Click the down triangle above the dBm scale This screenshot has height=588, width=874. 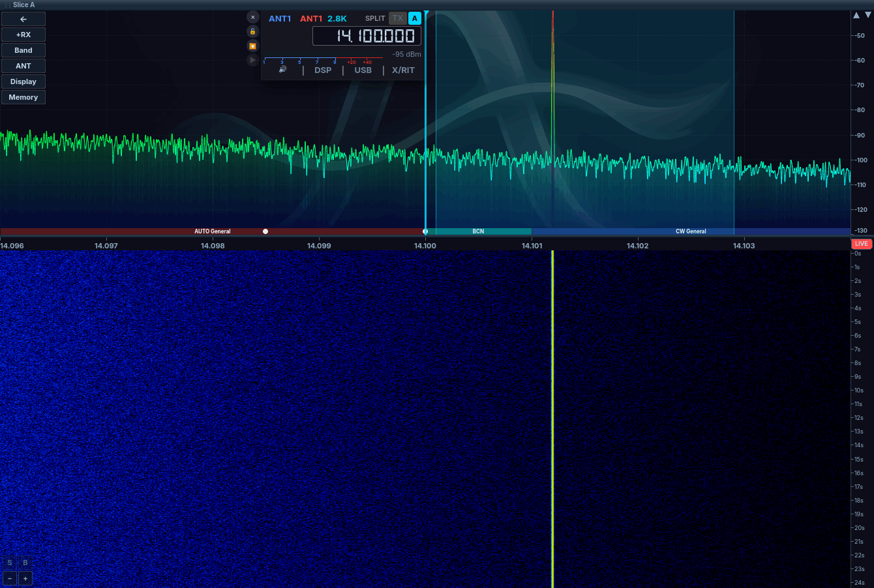pos(867,15)
